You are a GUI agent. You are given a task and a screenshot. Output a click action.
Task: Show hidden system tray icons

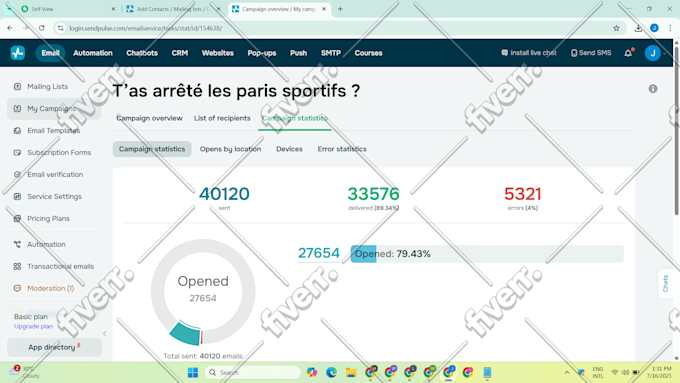point(567,373)
